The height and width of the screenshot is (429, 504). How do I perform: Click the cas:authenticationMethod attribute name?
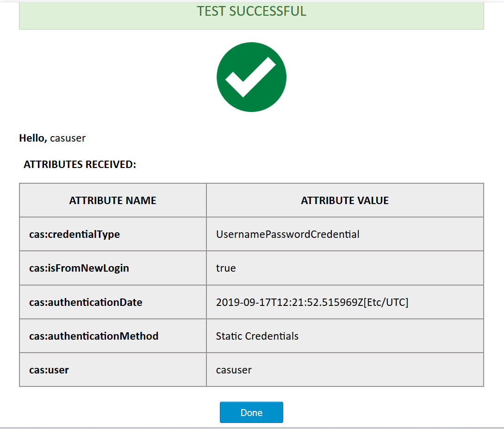click(94, 336)
